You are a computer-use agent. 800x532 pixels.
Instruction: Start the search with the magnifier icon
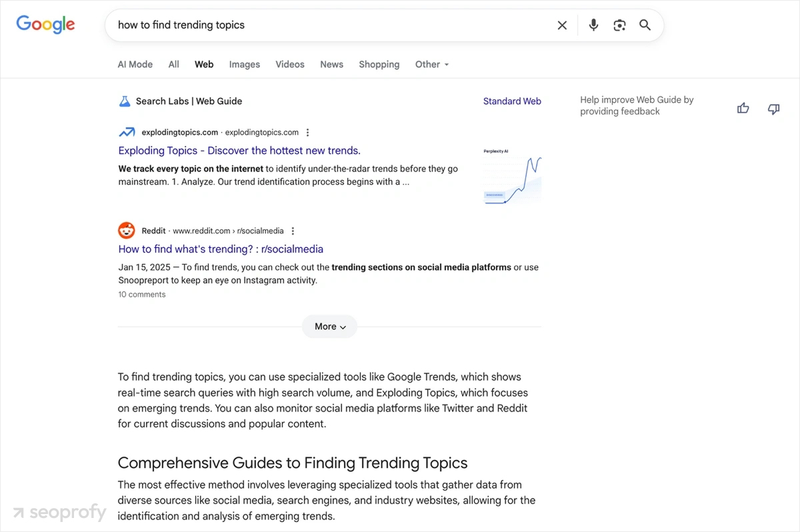pyautogui.click(x=645, y=25)
